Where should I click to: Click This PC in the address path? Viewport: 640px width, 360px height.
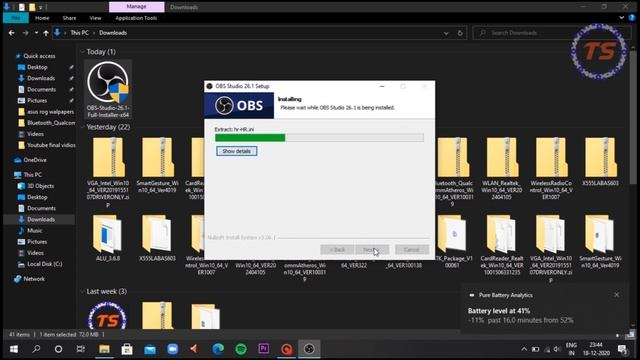coord(79,33)
